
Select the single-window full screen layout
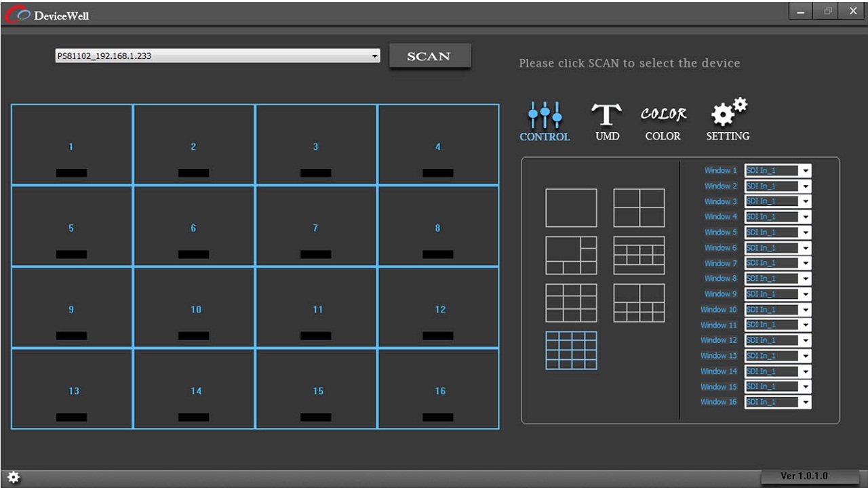[x=571, y=208]
